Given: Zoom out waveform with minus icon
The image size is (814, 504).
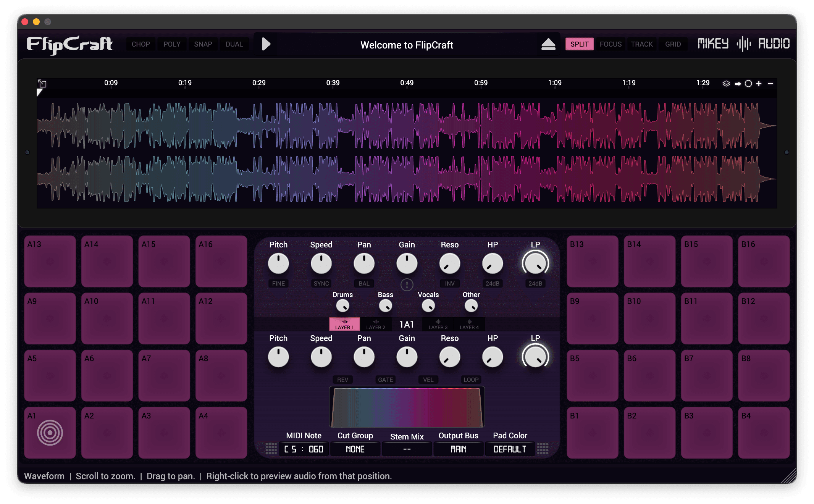Looking at the screenshot, I should [770, 84].
